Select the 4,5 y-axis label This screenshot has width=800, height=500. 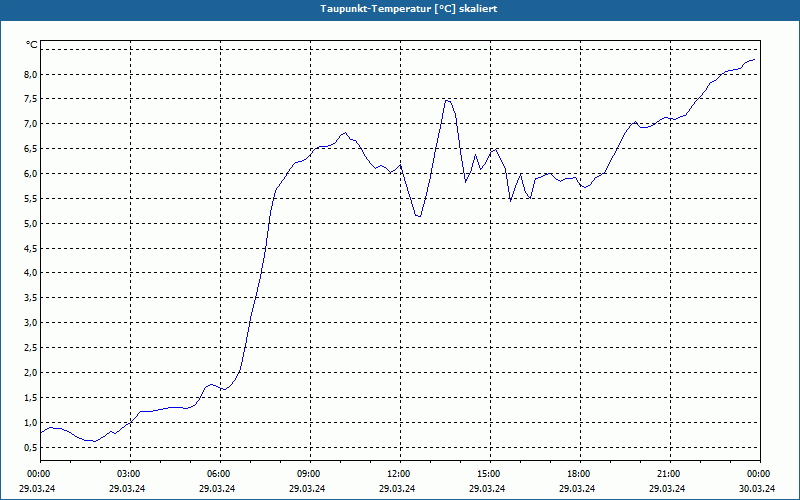[31, 248]
